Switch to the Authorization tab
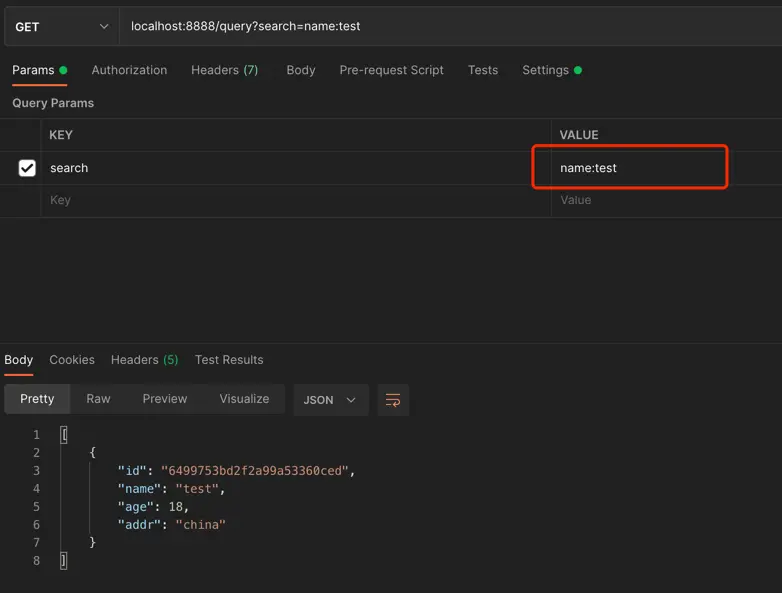Screen dimensions: 782x593 (129, 70)
